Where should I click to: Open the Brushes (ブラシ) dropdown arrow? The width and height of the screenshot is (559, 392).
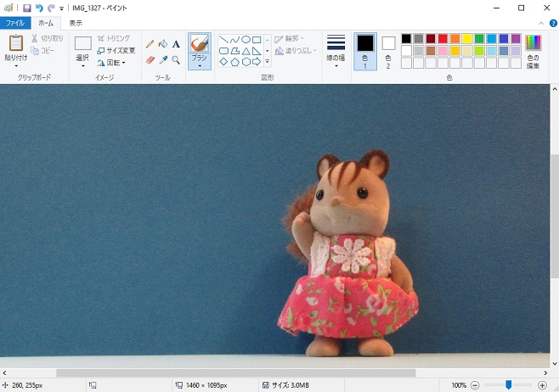pyautogui.click(x=200, y=66)
